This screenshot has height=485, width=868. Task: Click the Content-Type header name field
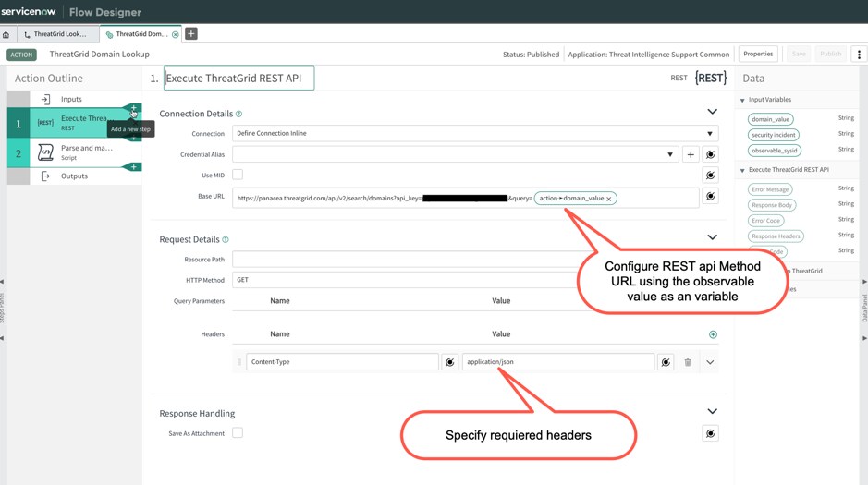342,362
